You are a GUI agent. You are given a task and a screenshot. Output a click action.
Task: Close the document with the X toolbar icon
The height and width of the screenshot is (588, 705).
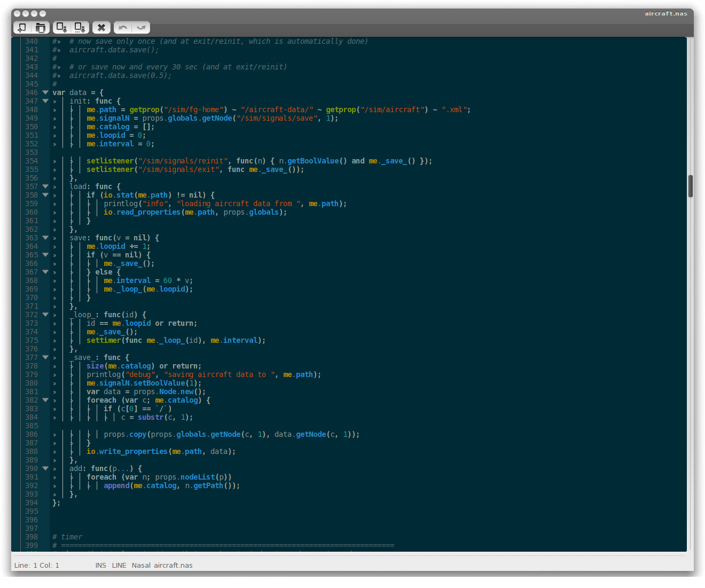[101, 27]
